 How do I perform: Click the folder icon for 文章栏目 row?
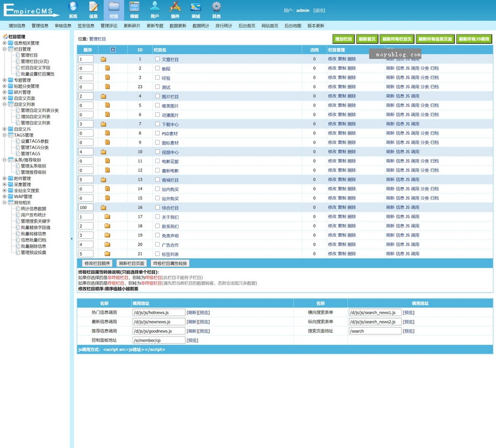point(103,59)
